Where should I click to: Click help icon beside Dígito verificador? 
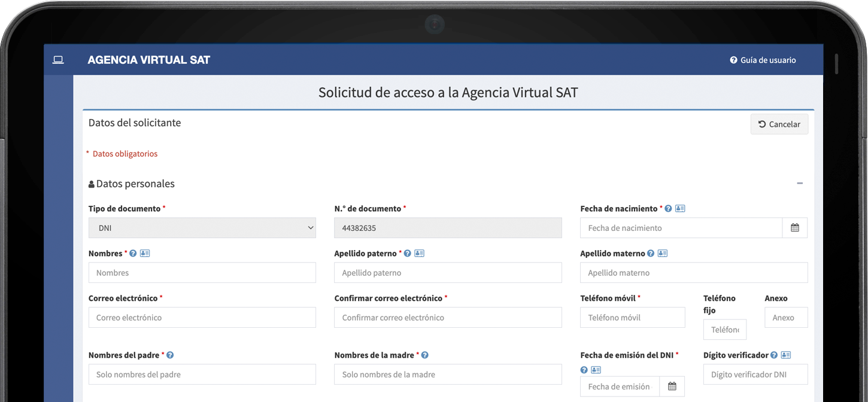(774, 355)
